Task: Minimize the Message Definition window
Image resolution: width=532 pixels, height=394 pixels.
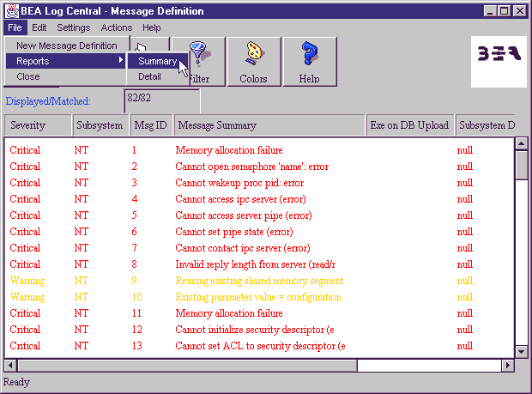Action: tap(490, 11)
